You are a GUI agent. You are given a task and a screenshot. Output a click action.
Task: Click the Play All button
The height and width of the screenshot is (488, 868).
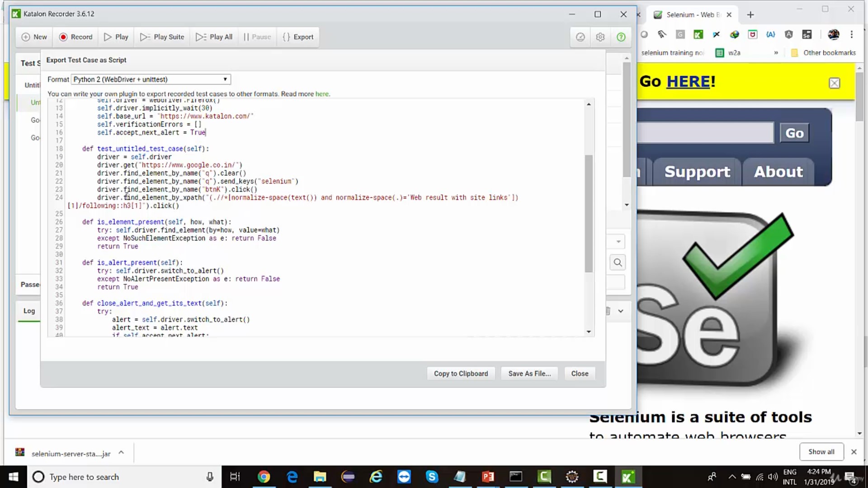coord(214,37)
